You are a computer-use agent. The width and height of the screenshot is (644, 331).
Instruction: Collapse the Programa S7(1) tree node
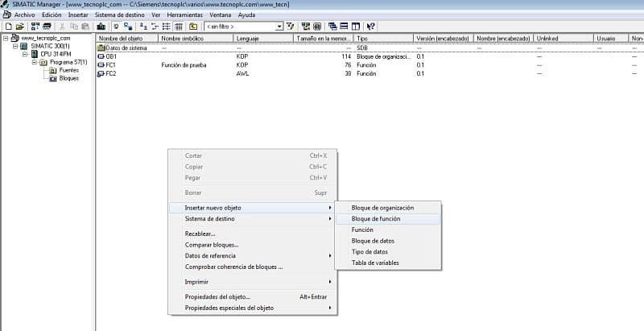coord(34,63)
